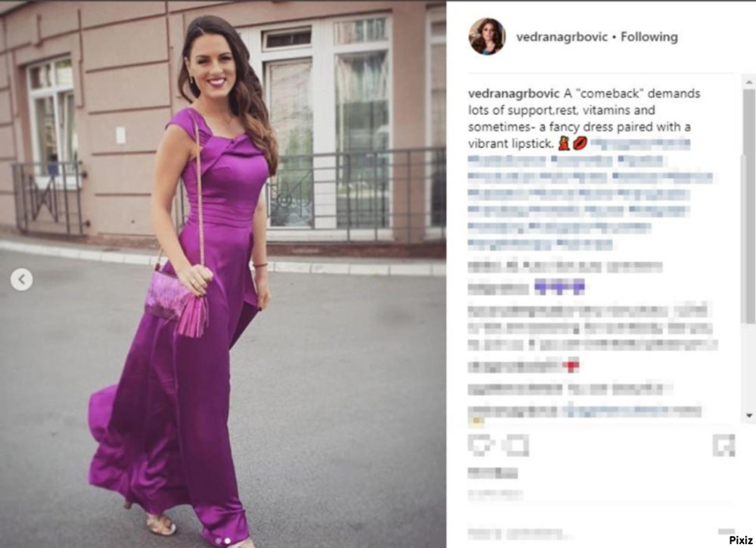Viewport: 756px width, 548px height.
Task: Go to the previous photo with left arrow
Action: coord(21,279)
